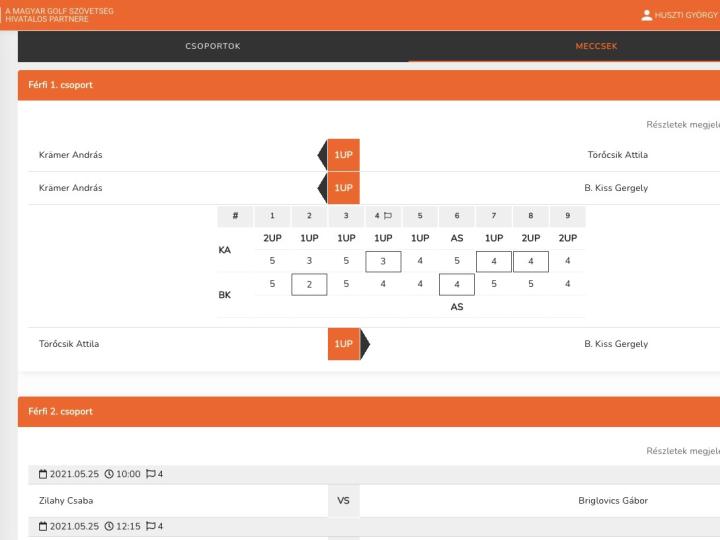This screenshot has width=720, height=540.
Task: Click KA's boxed score 3 on hole 4
Action: [383, 262]
